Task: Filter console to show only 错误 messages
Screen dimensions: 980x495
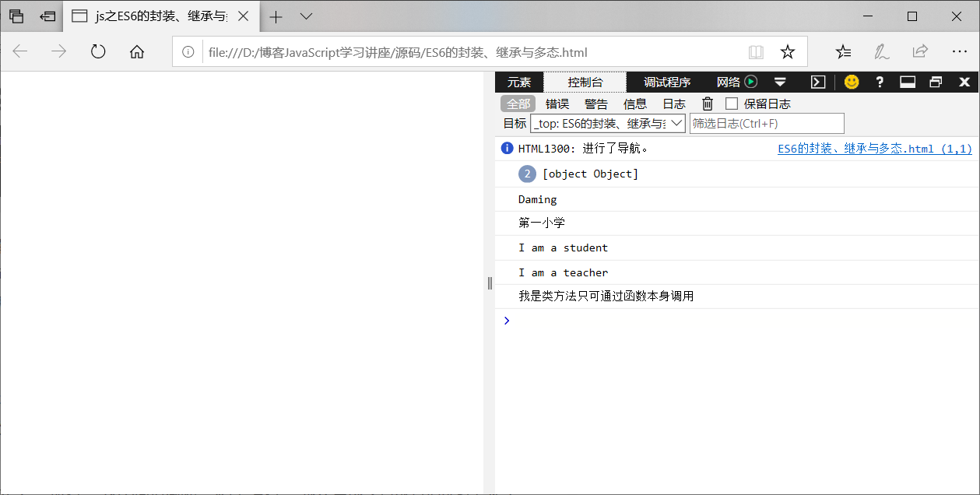Action: 557,103
